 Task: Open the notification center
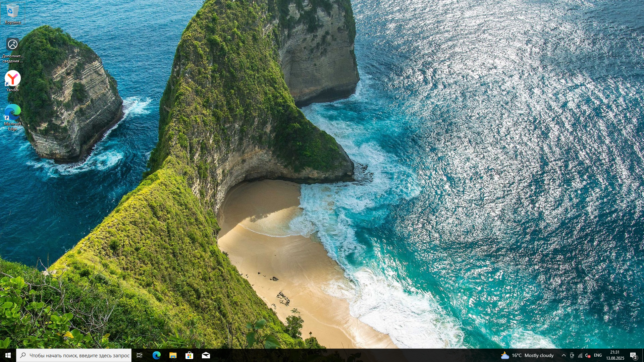coord(634,356)
